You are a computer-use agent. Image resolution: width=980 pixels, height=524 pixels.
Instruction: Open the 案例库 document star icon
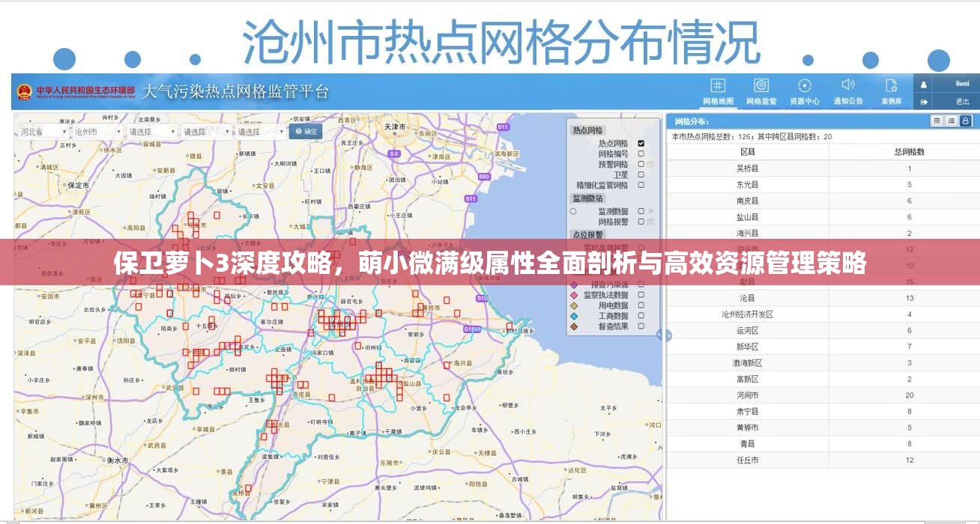click(892, 85)
